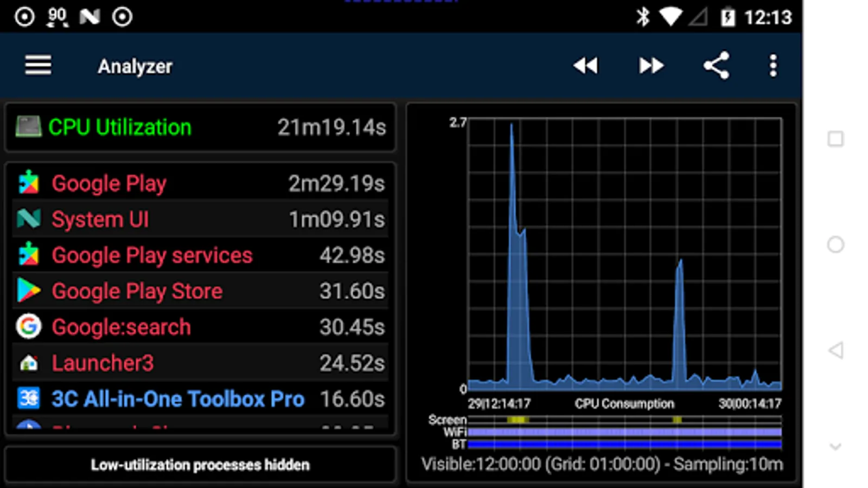The image size is (868, 488).
Task: Click the 1m09.91s value for System UI
Action: click(x=336, y=220)
